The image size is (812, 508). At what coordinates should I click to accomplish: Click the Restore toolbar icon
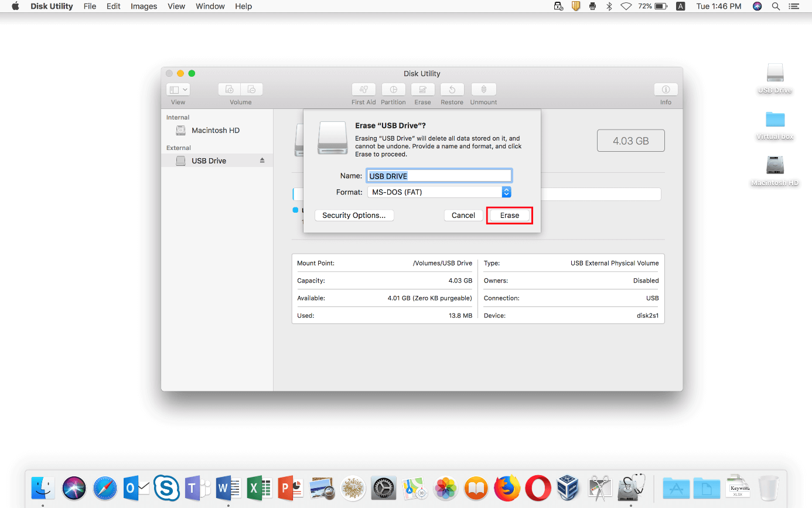coord(452,90)
